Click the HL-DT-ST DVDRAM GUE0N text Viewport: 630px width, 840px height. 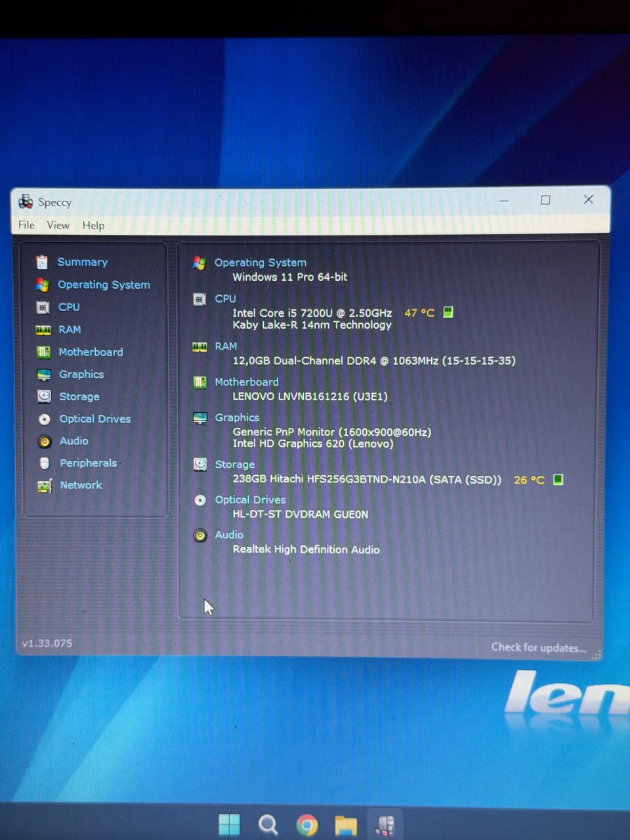click(301, 514)
